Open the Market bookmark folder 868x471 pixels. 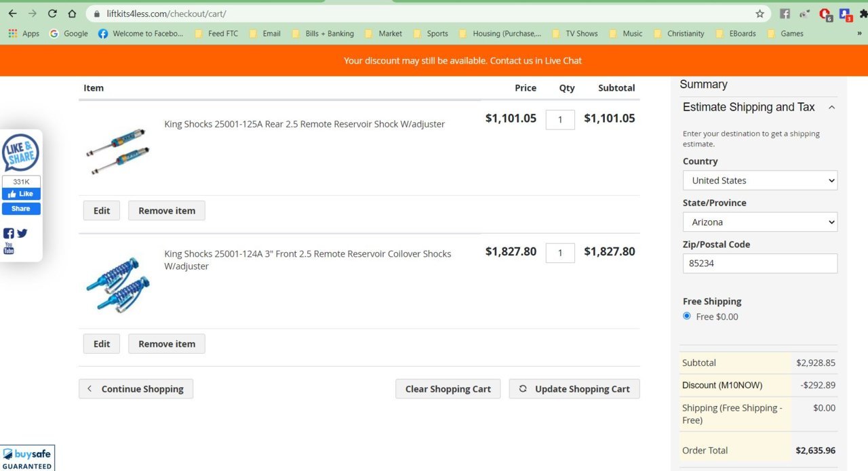point(383,33)
